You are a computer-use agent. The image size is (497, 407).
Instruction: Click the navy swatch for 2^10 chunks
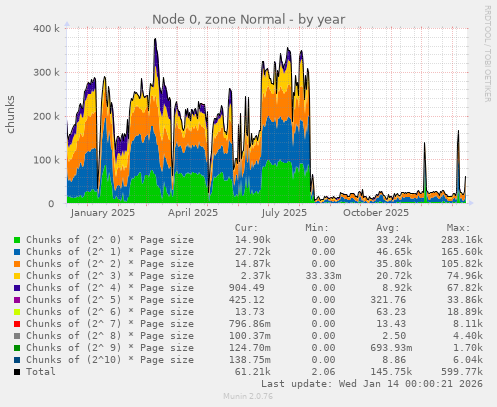pos(17,360)
